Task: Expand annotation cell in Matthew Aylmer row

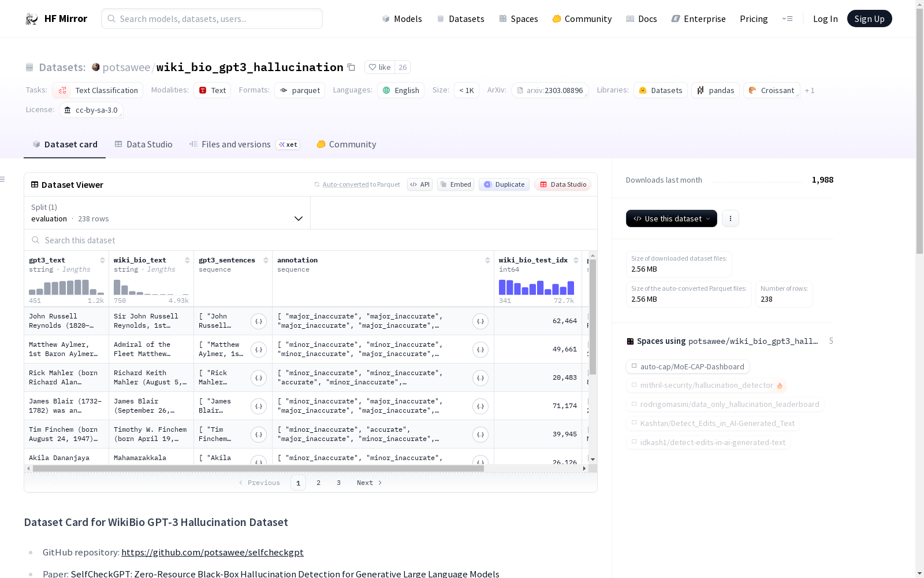Action: tap(480, 350)
